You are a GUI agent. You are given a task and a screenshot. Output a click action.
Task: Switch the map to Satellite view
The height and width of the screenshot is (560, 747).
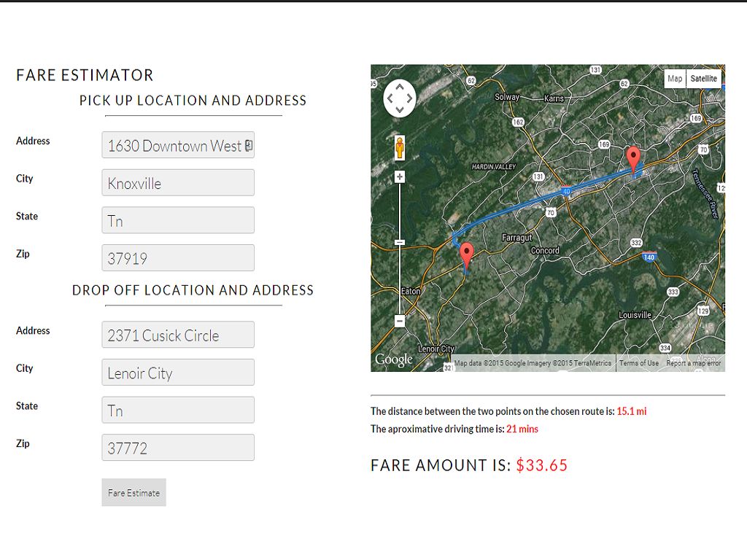[x=704, y=79]
